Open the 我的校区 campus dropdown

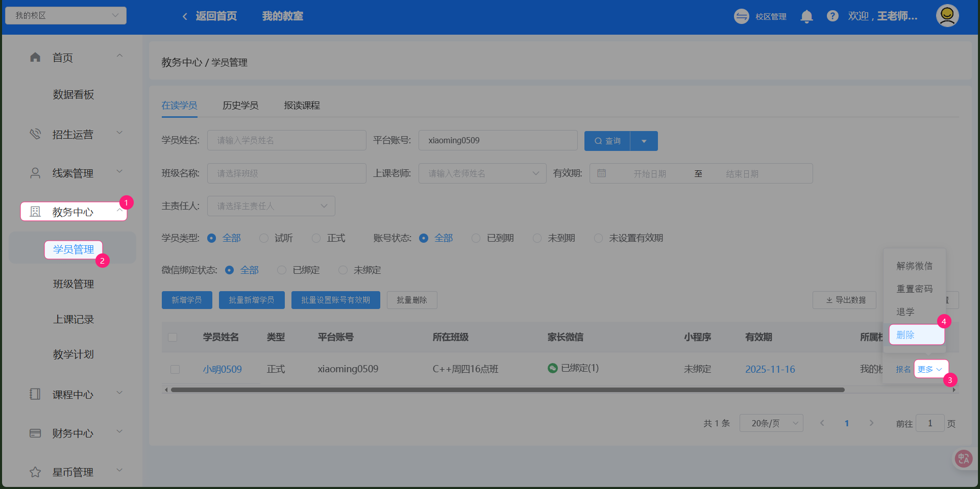[x=66, y=15]
